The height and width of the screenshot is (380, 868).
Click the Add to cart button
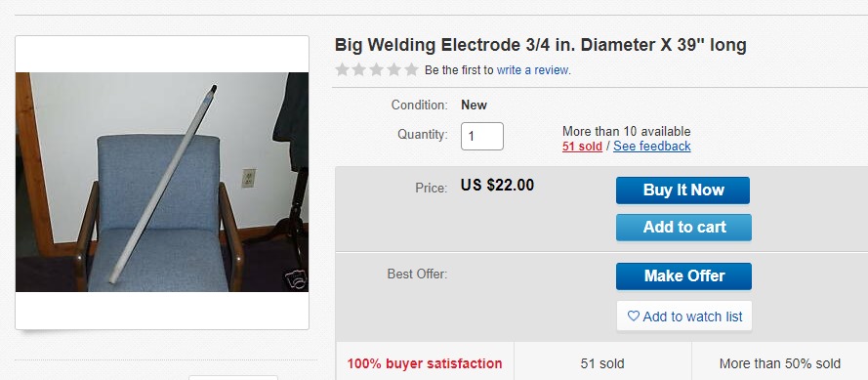click(x=683, y=227)
